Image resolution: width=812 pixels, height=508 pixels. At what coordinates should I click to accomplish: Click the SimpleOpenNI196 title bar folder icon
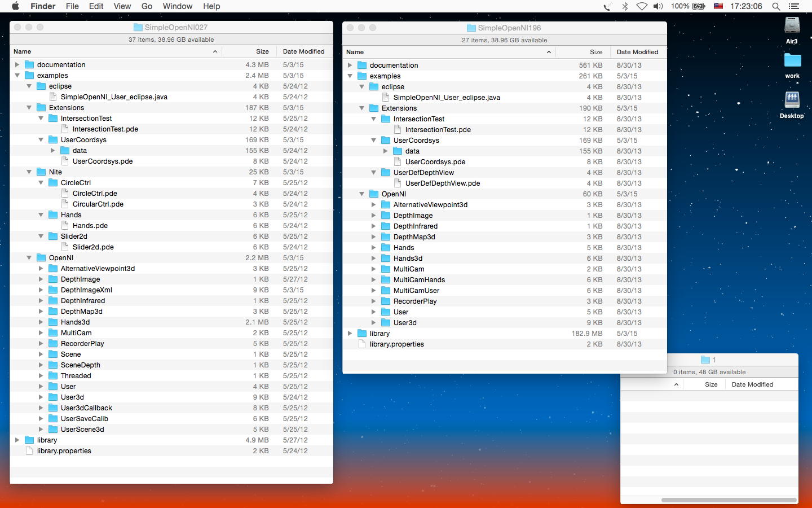pos(471,28)
